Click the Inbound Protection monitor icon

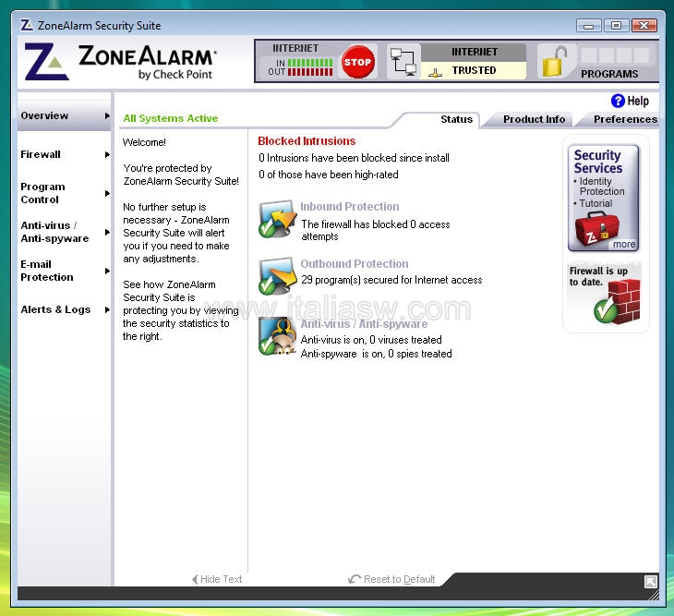pos(277,219)
